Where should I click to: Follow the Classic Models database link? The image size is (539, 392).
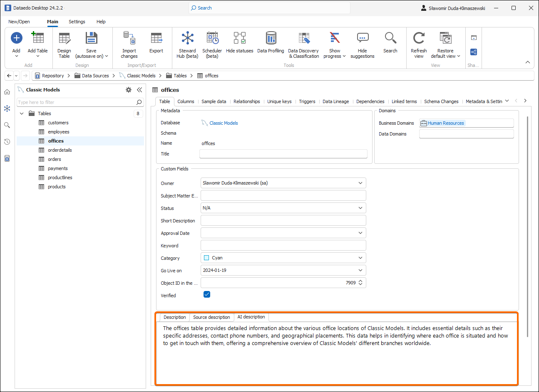(224, 123)
